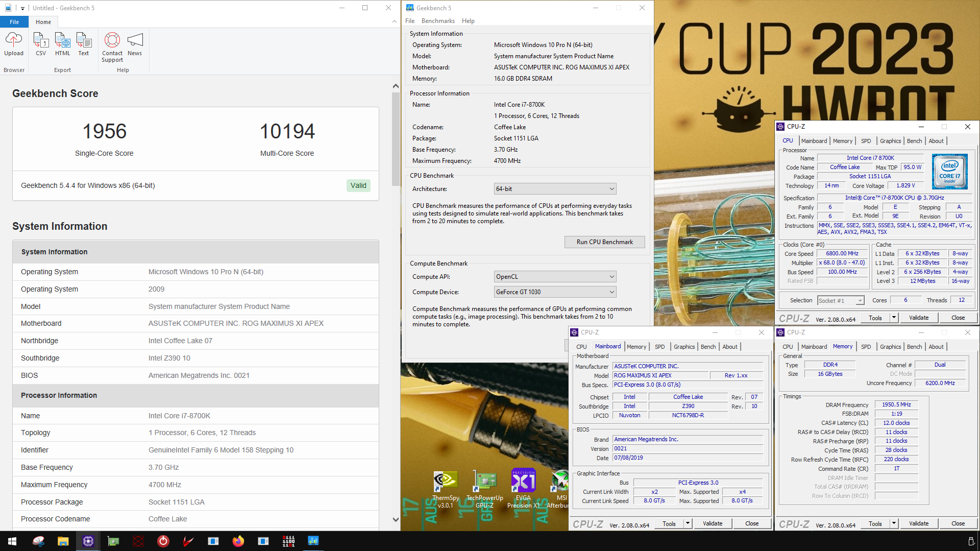
Task: Click single-core score 1956
Action: [x=104, y=131]
